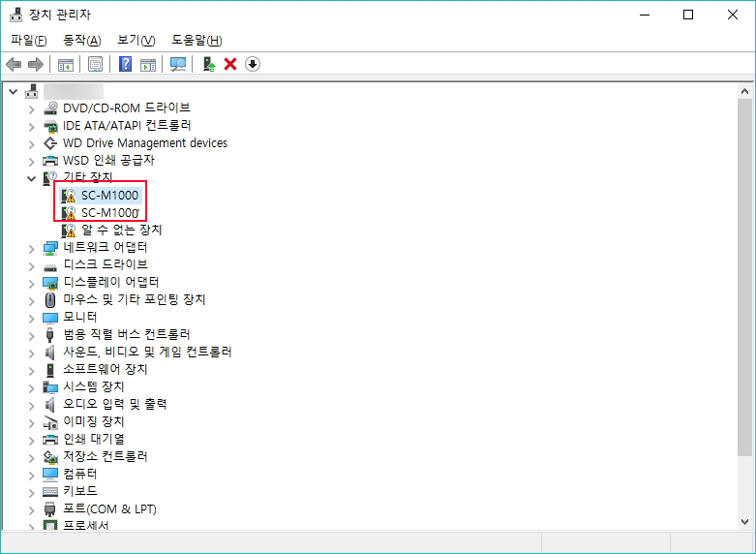
Task: Select 소프트웨어 장치 label
Action: (x=106, y=369)
